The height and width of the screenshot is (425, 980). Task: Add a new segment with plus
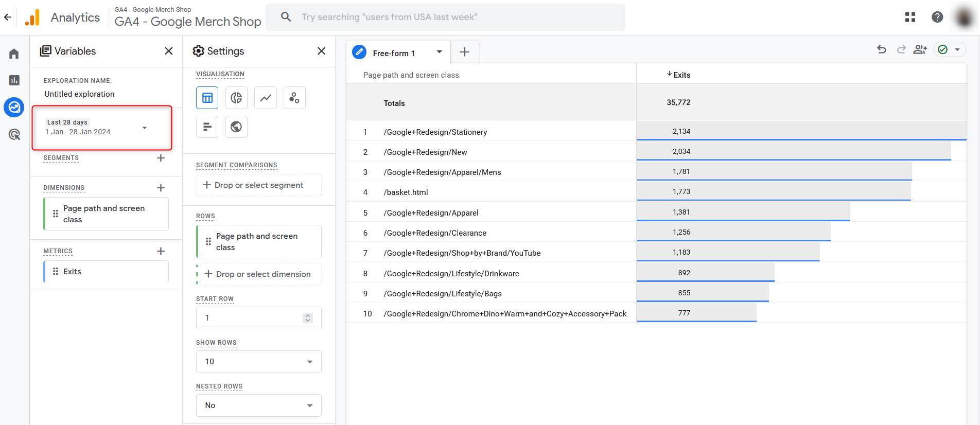(x=161, y=158)
